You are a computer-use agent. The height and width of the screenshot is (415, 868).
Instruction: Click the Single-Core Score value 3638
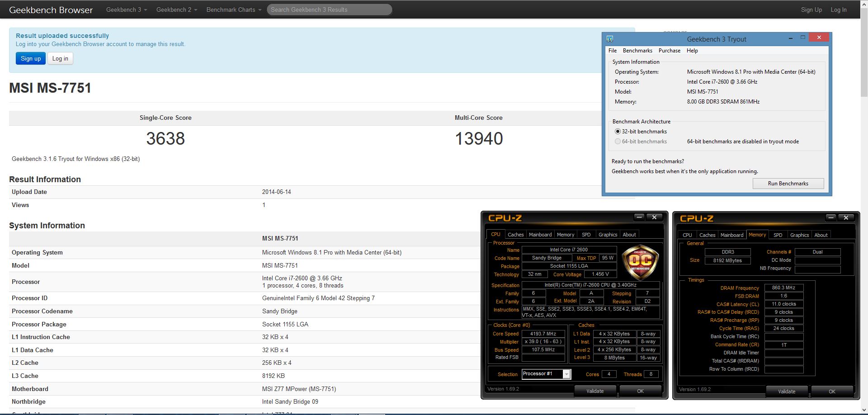pyautogui.click(x=165, y=138)
